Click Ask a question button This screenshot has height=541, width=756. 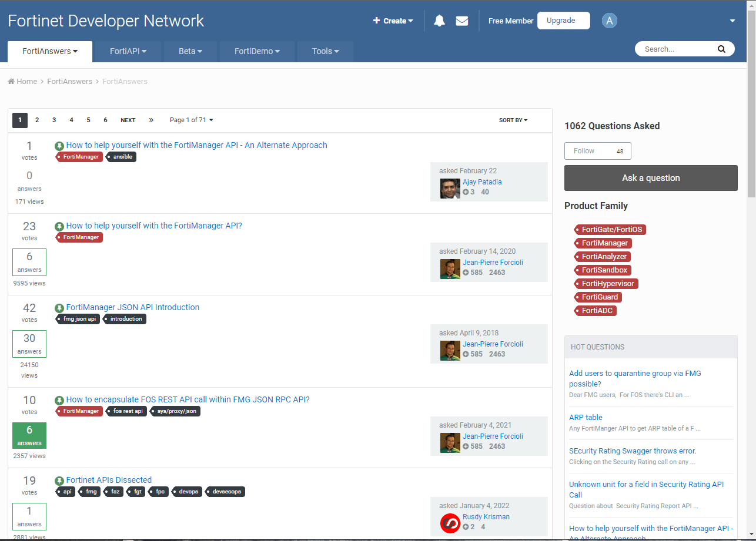pyautogui.click(x=651, y=178)
